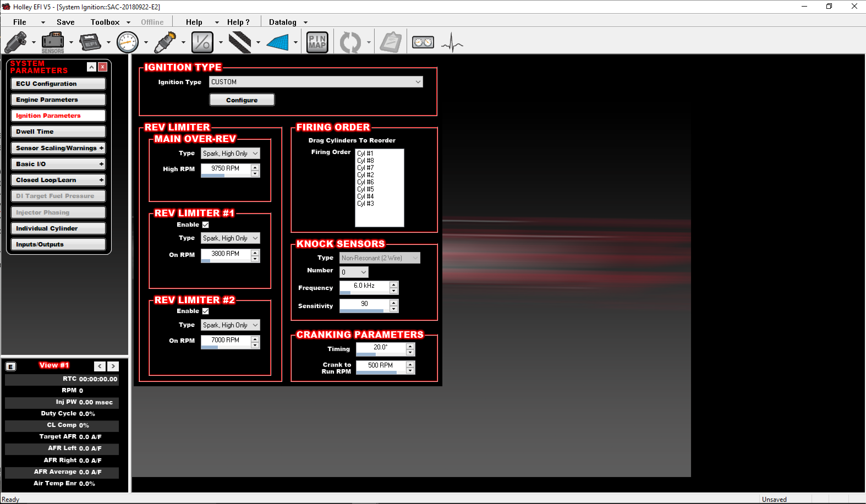This screenshot has width=866, height=504.
Task: Click the Help ? menu item
Action: coord(238,22)
